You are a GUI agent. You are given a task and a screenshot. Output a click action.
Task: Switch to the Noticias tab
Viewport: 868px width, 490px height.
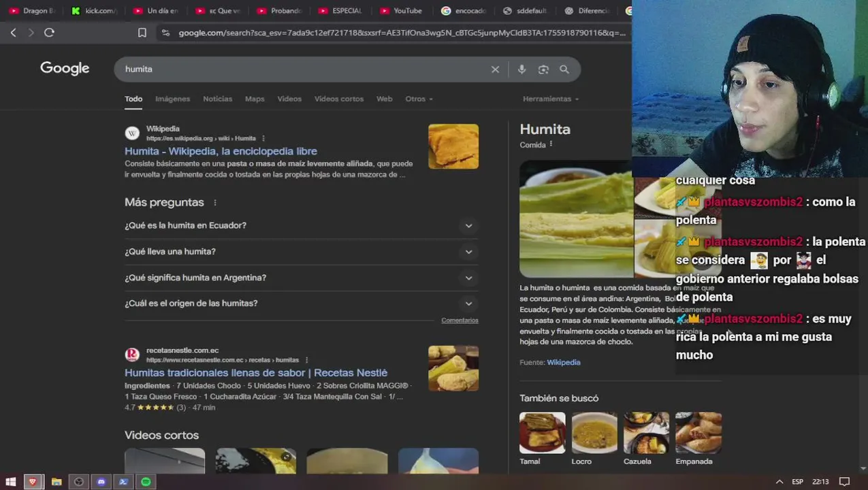point(217,99)
